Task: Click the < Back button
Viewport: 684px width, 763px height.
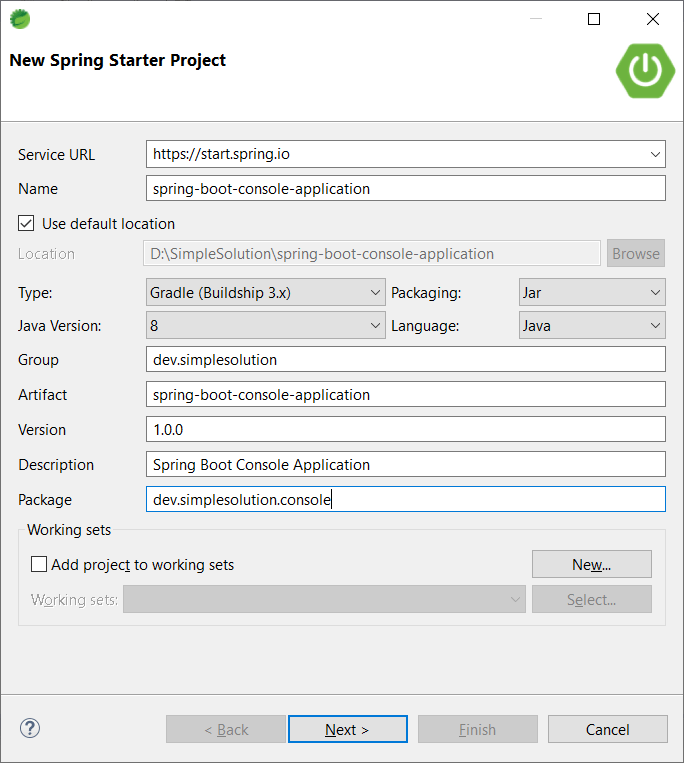Action: (x=226, y=729)
